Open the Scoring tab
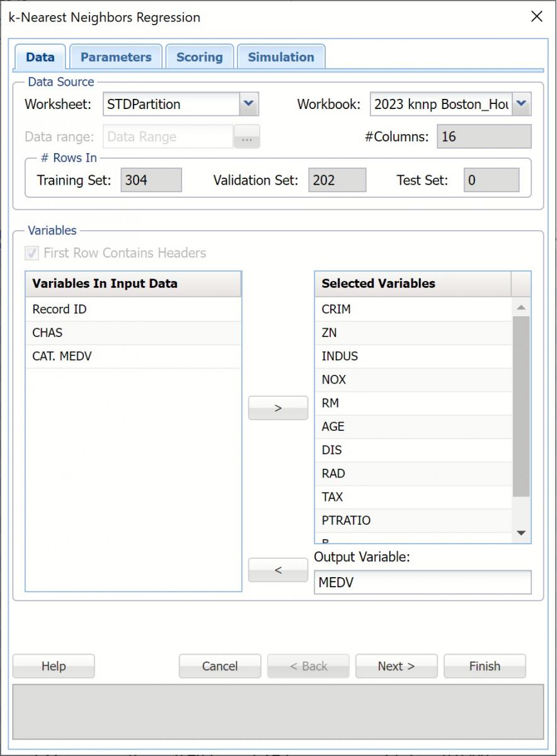 [199, 57]
